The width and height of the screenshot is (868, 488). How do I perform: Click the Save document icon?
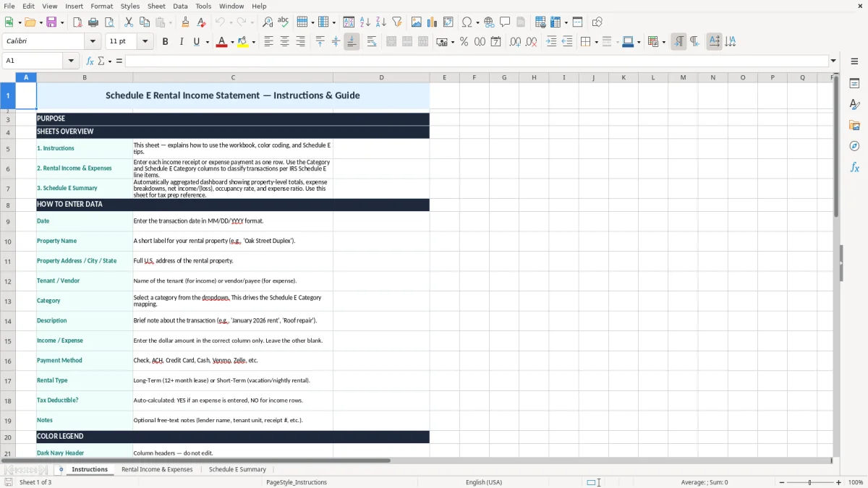click(x=51, y=22)
